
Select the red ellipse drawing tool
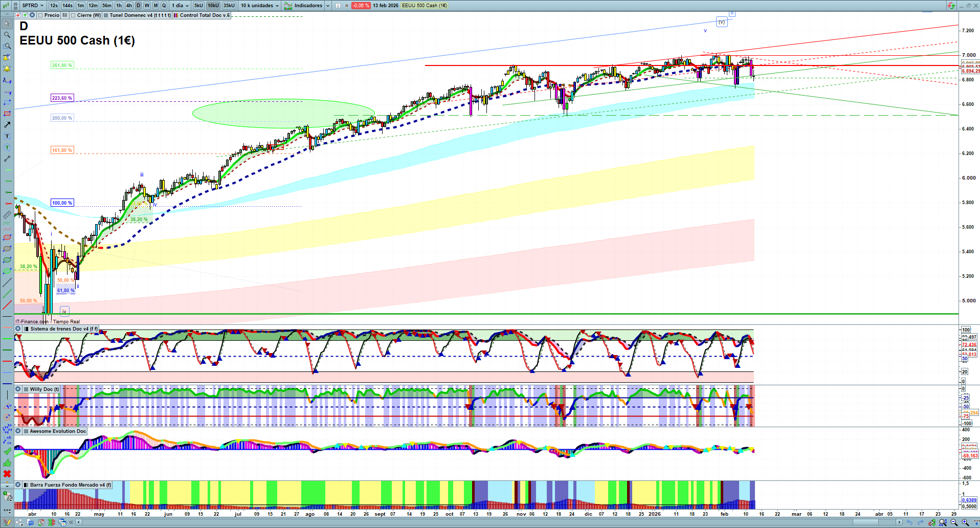tap(7, 237)
